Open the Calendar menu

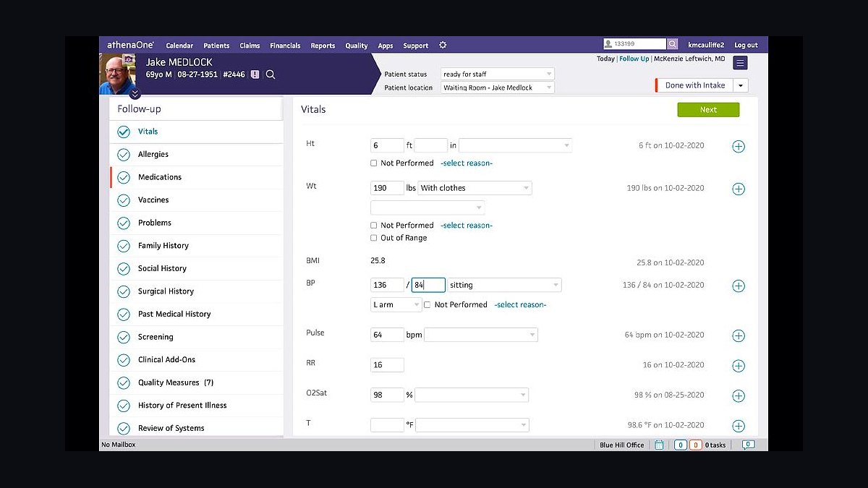tap(179, 46)
